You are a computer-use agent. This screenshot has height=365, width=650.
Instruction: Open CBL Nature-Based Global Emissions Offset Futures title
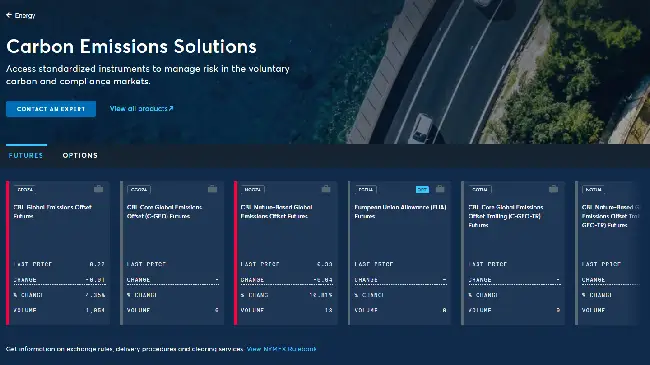[x=276, y=212]
